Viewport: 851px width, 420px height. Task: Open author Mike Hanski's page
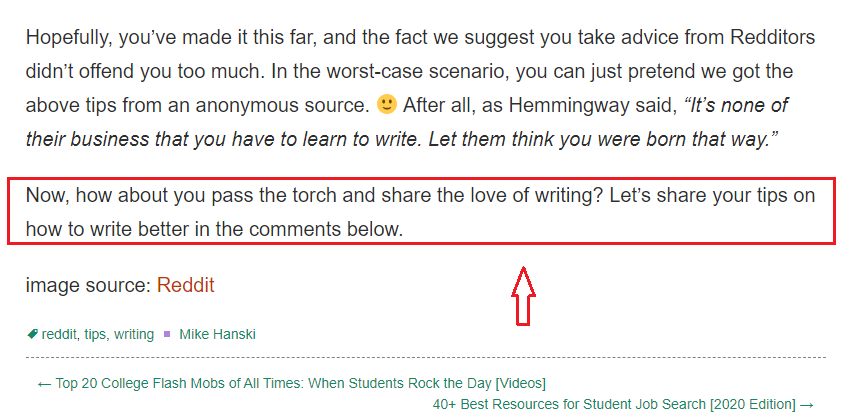(x=217, y=334)
